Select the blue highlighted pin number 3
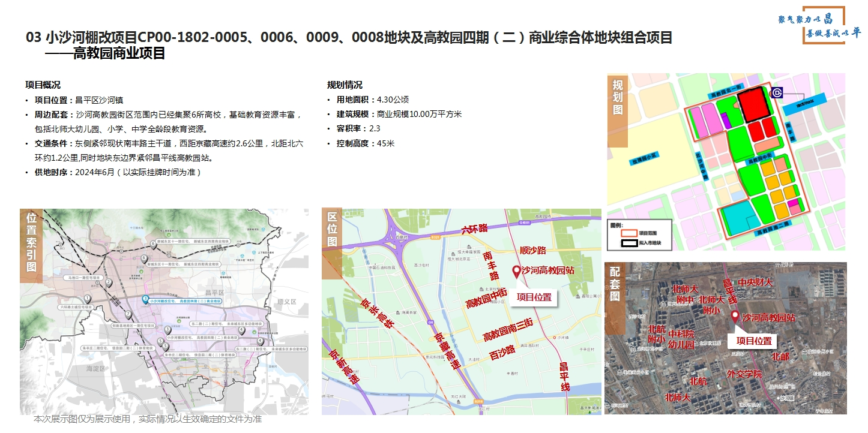Image resolution: width=868 pixels, height=433 pixels. [145, 299]
